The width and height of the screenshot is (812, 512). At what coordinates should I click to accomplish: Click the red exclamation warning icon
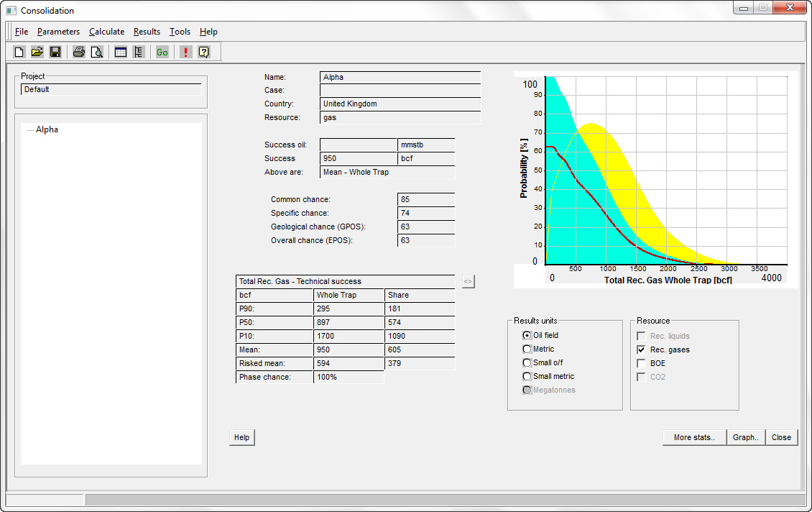[185, 51]
